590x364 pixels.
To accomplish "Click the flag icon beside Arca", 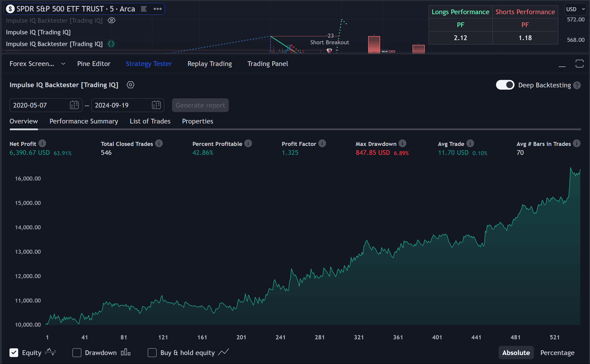I will 144,9.
